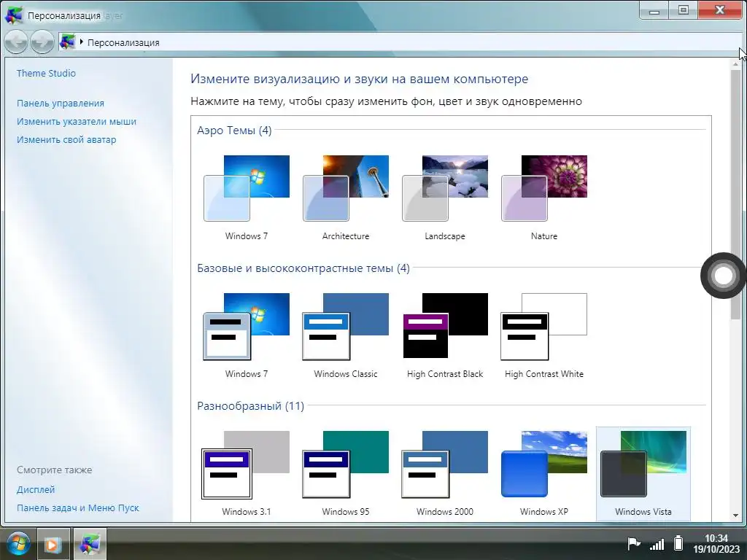
Task: Switch to High Contrast Black theme
Action: tap(445, 335)
